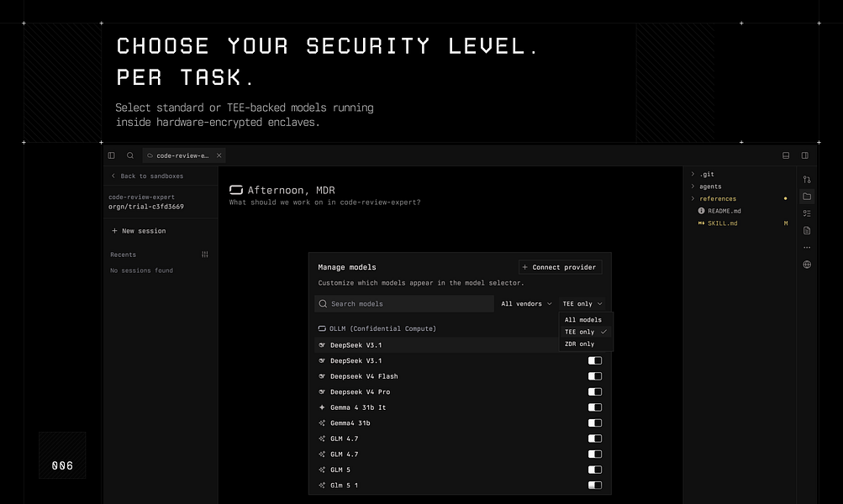843x504 pixels.
Task: Click the Connect provider button
Action: [560, 267]
